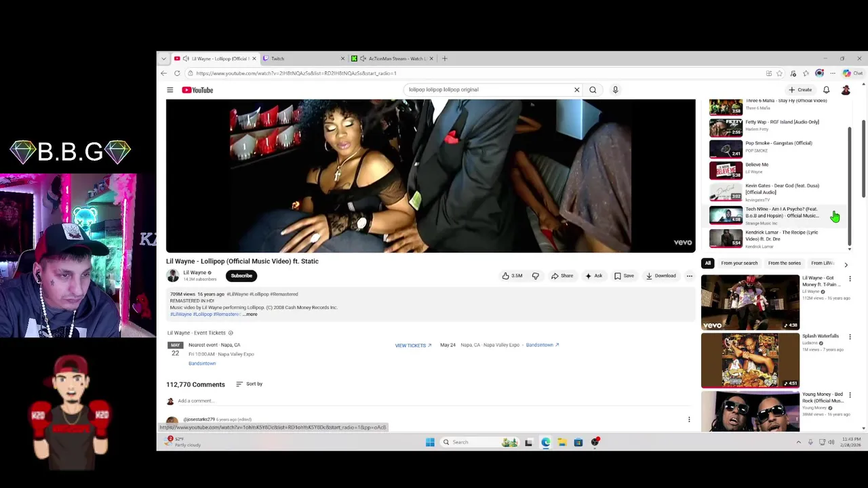Open options for josestarks279 comment
Screen dimensions: 868x488
[689, 420]
